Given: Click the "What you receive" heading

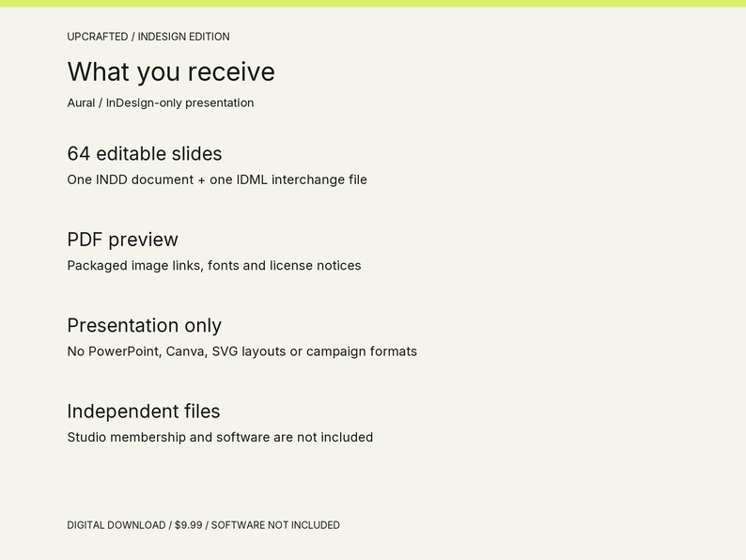Looking at the screenshot, I should pos(171,71).
